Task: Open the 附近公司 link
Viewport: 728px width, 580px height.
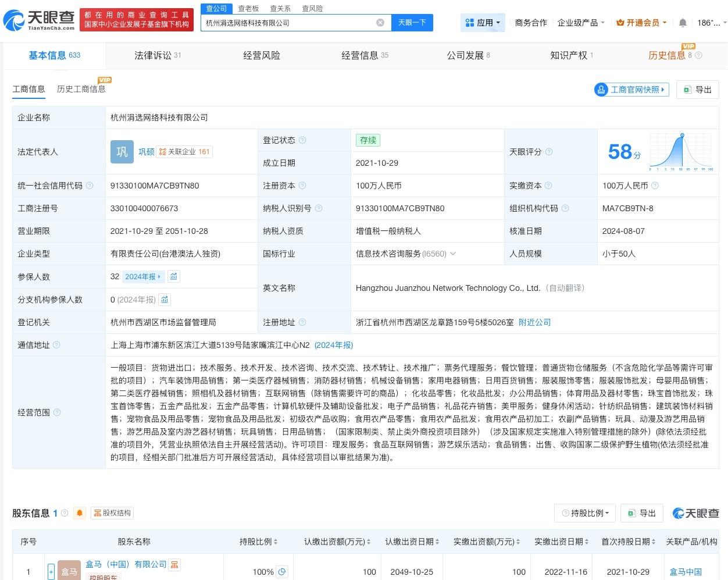Action: point(534,322)
